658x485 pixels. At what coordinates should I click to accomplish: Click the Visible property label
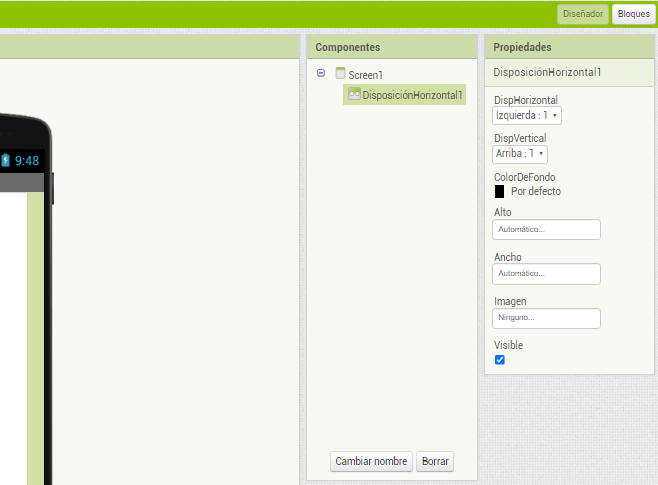tap(508, 345)
